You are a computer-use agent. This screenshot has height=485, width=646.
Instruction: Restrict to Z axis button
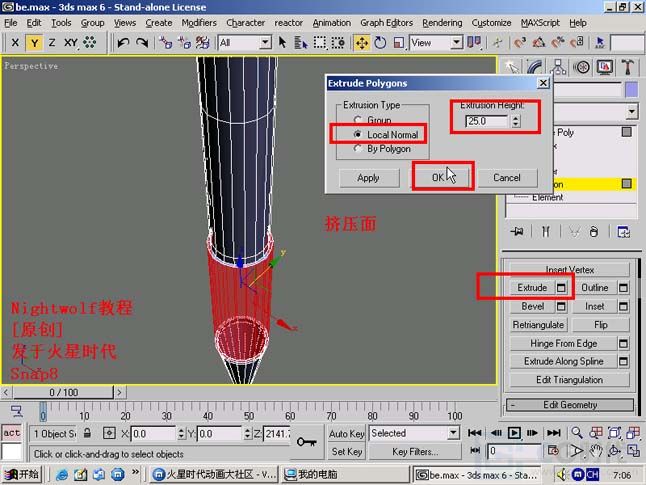pos(52,42)
